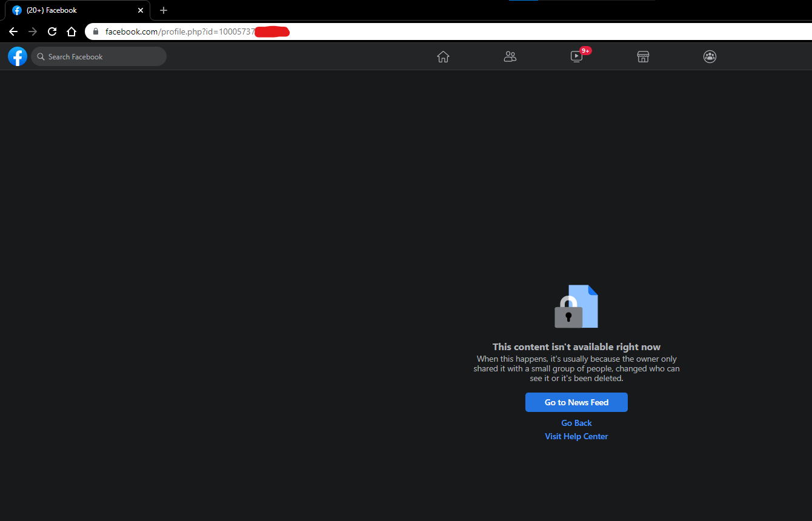
Task: Open the Visit Help Center link
Action: [576, 436]
